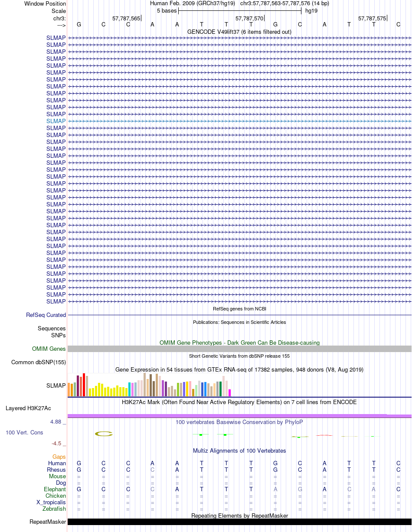Click the 57,787,570 coordinate label
412x532 pixels.
tap(249, 18)
